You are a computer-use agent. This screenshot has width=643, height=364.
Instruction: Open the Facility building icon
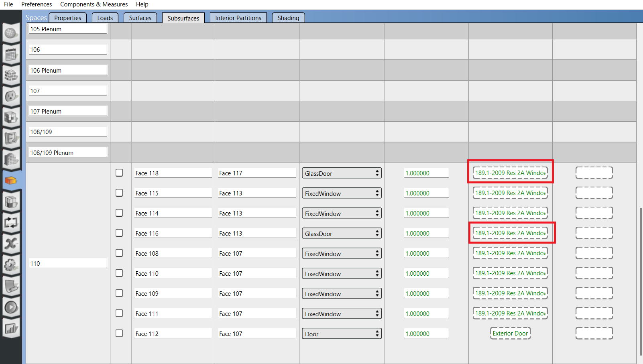tap(11, 159)
